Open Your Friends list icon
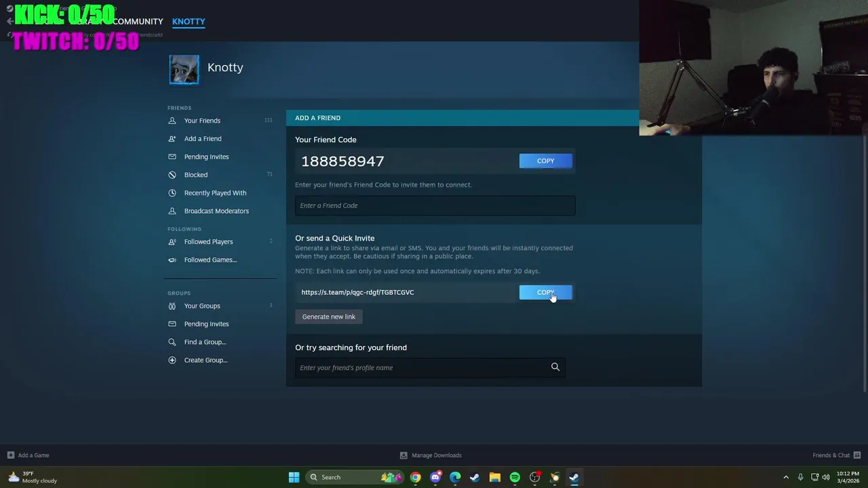The image size is (868, 488). coord(172,121)
